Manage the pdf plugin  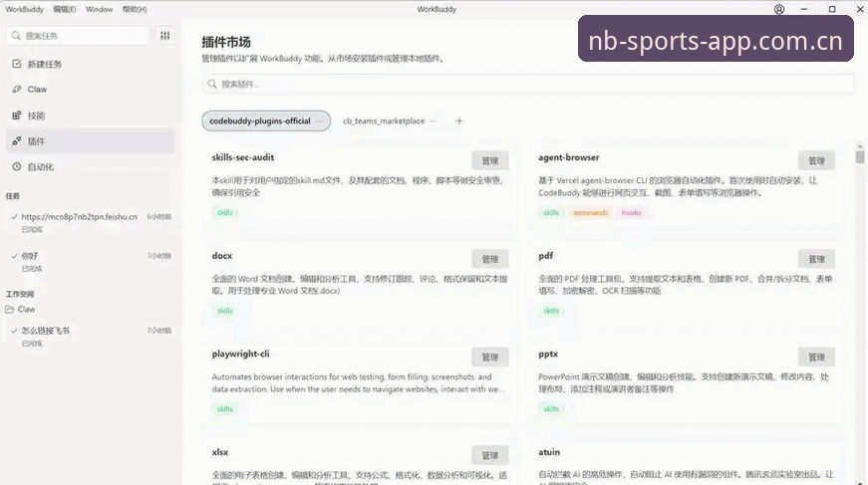[x=816, y=259]
